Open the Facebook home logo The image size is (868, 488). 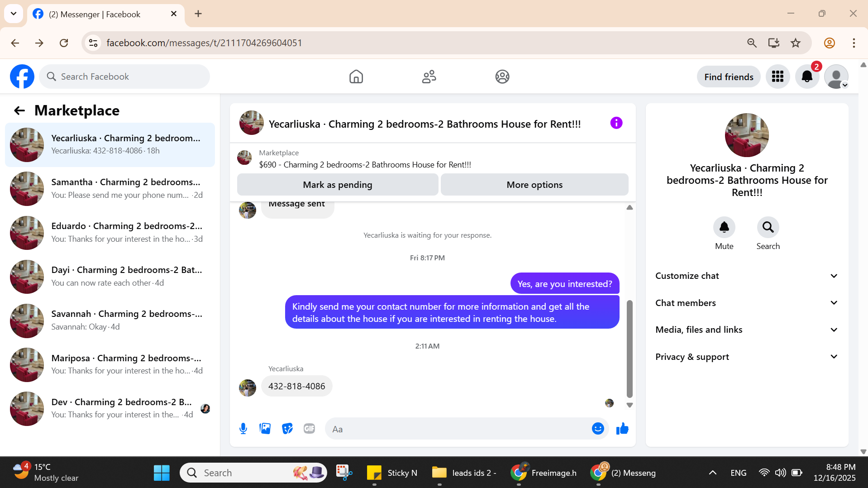[22, 77]
